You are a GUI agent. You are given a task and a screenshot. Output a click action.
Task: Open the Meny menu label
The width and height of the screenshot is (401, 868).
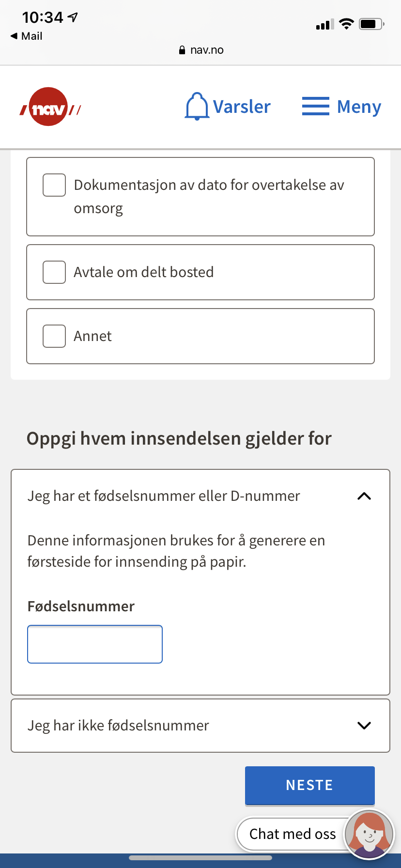[x=359, y=107]
